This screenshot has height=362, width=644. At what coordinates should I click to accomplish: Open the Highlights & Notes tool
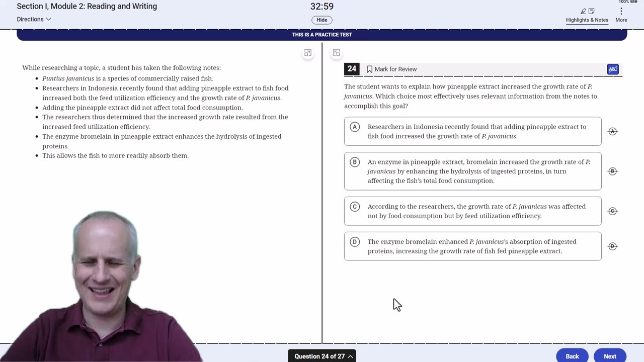pyautogui.click(x=587, y=15)
